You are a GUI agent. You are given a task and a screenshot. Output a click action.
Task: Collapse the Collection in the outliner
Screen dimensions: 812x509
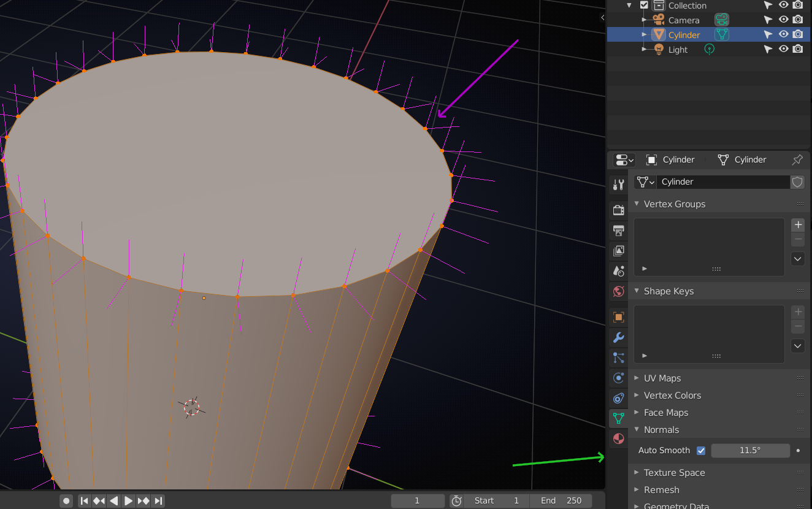pos(628,5)
